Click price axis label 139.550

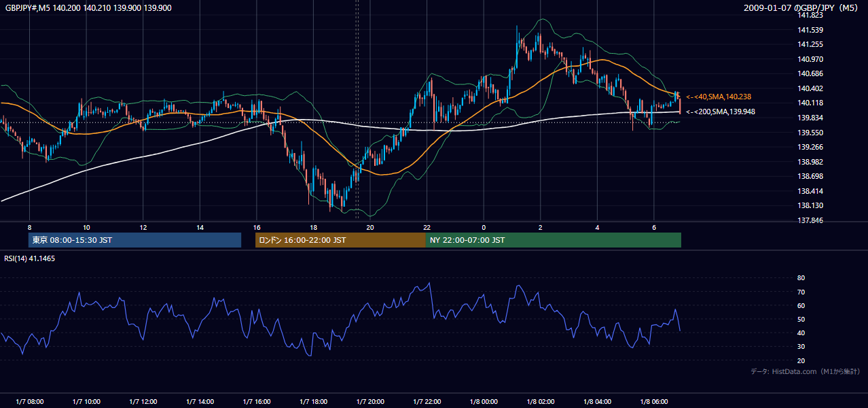coord(811,133)
